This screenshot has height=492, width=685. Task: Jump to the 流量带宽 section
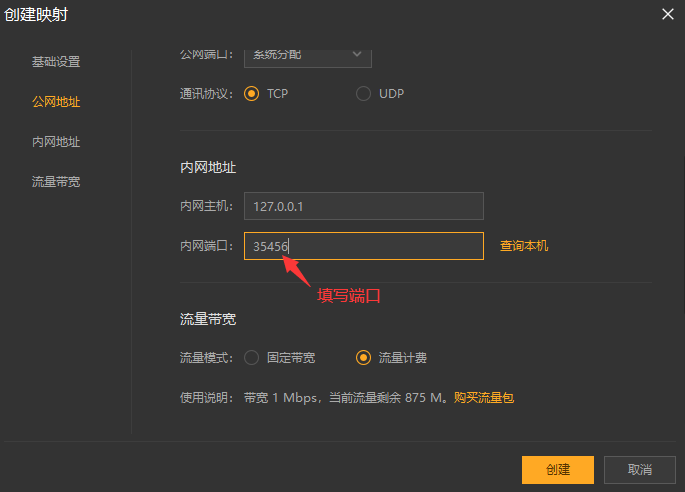pos(56,181)
